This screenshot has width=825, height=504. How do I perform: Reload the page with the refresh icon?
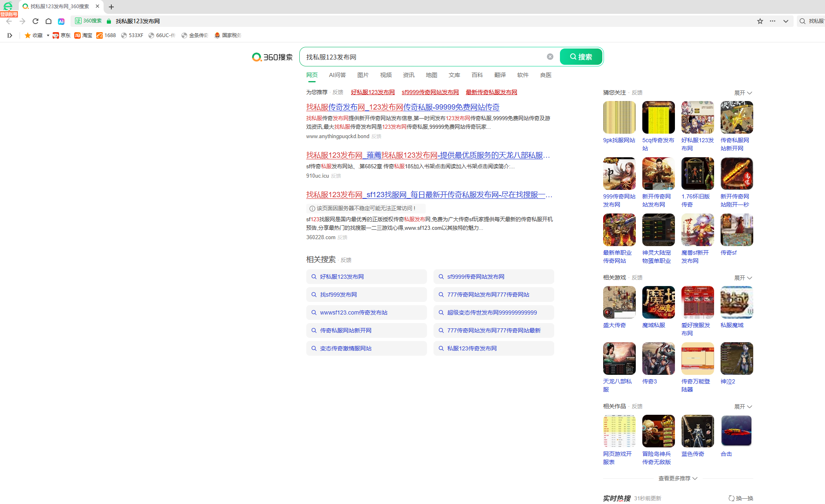click(35, 21)
